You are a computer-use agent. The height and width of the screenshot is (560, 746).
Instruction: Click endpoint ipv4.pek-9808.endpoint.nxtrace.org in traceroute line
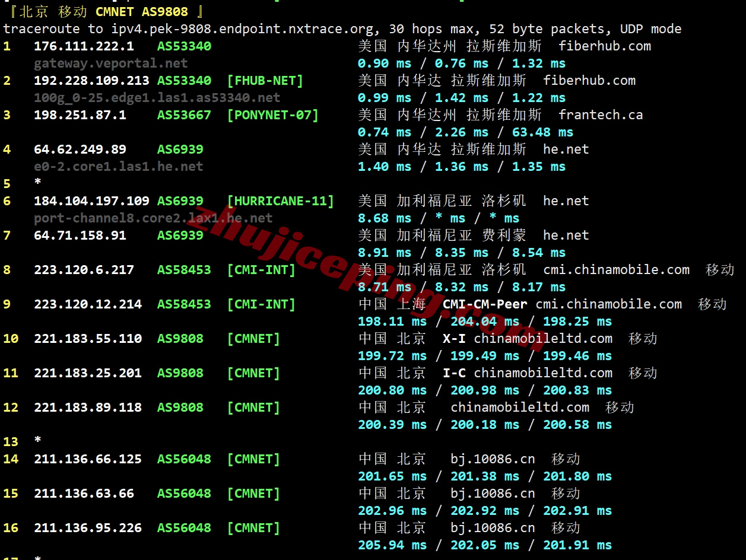[242, 28]
